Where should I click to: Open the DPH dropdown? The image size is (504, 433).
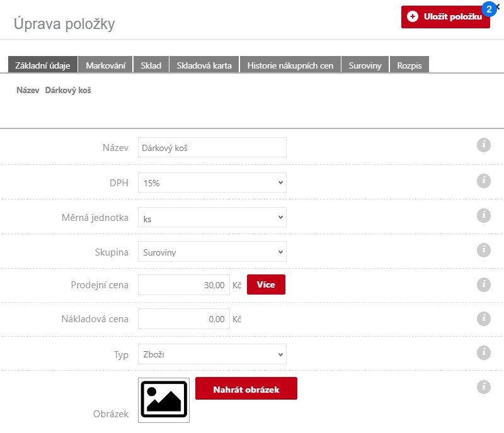212,183
